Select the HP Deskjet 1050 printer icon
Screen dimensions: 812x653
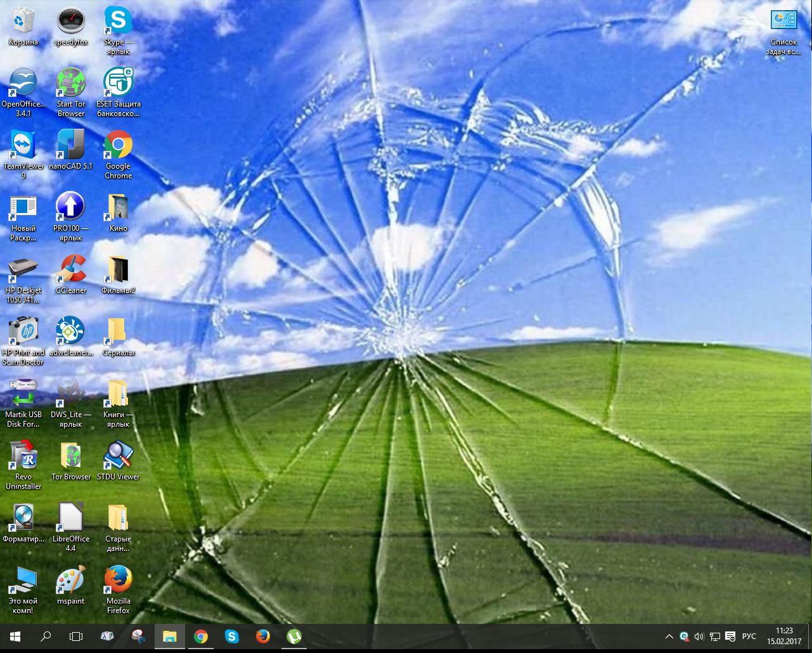point(23,280)
